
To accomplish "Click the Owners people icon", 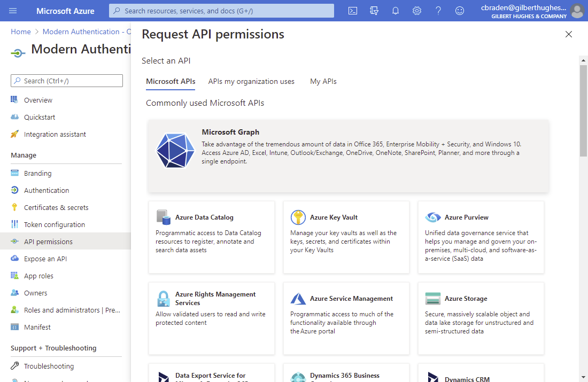I will pyautogui.click(x=14, y=293).
